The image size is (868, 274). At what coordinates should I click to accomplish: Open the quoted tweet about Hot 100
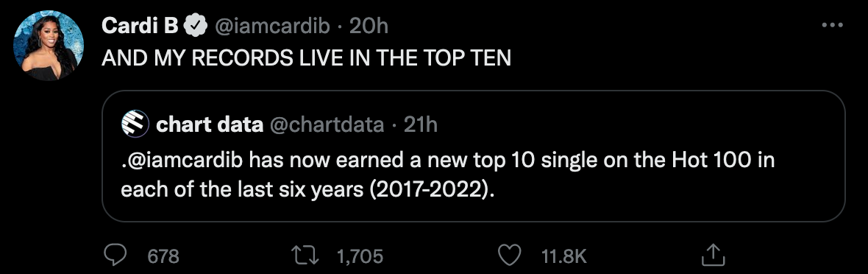pos(473,156)
